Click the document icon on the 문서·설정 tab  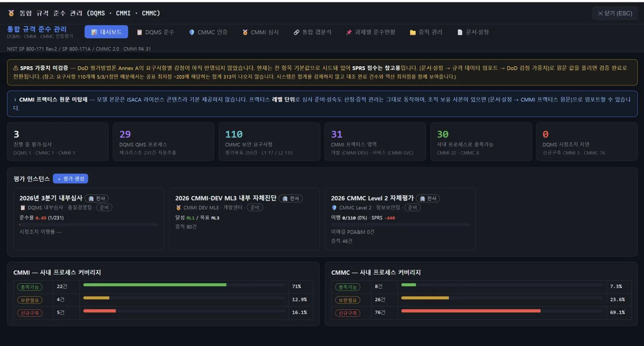coord(460,32)
